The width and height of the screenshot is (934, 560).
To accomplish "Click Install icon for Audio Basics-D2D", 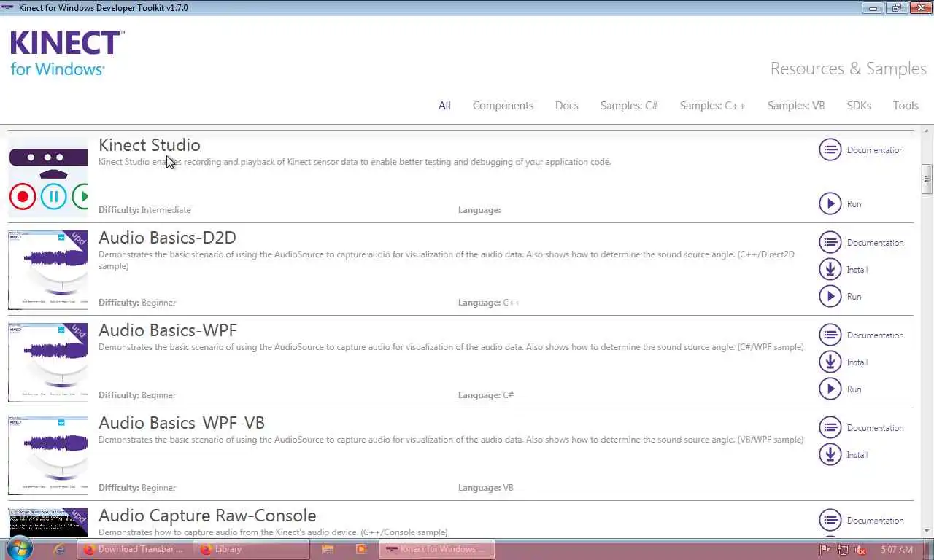I will [x=830, y=269].
